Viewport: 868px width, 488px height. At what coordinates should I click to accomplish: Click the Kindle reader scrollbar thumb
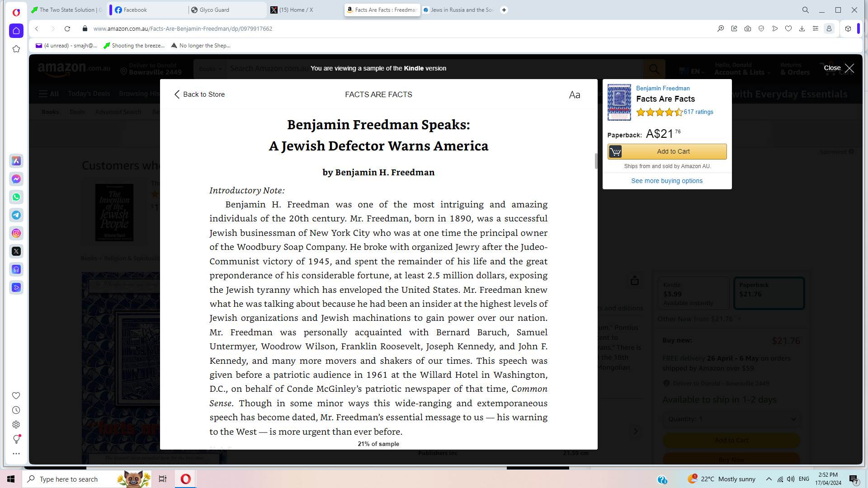tap(596, 161)
